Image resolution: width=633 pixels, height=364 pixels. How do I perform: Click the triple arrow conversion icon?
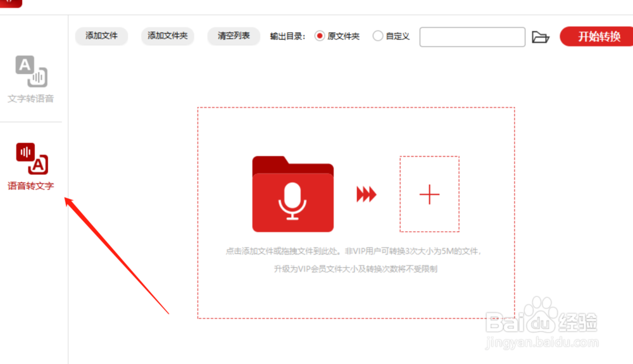point(366,194)
